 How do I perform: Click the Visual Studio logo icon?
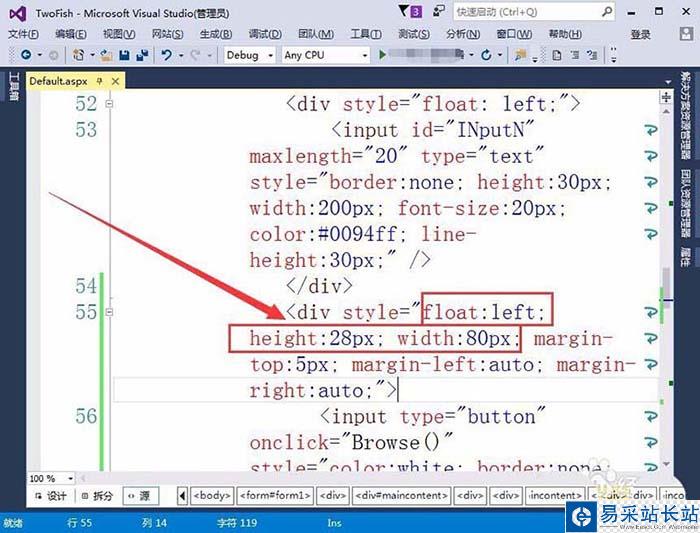coord(17,14)
